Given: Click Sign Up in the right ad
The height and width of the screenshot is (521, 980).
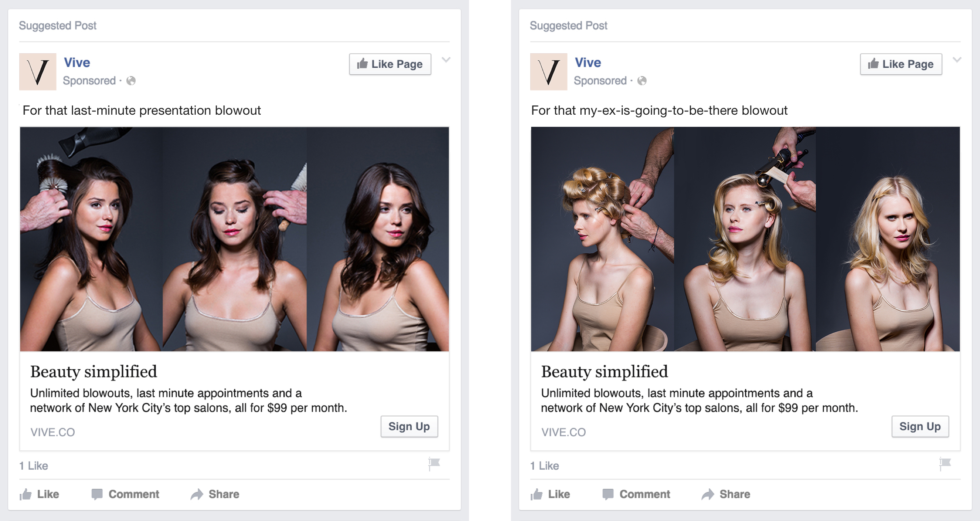Looking at the screenshot, I should point(920,426).
